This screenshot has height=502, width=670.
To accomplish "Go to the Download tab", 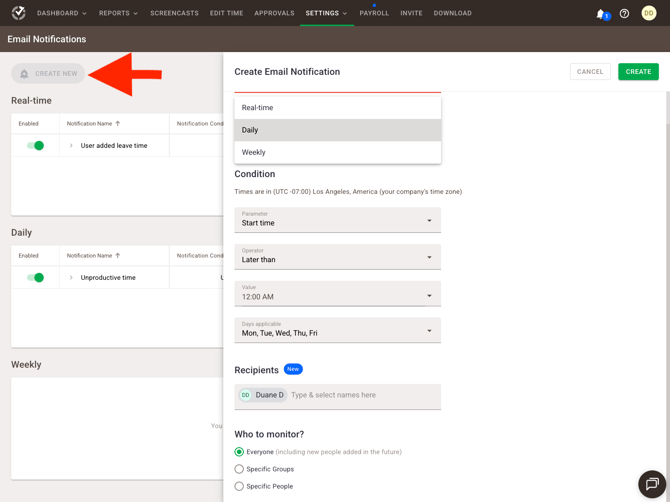I will pos(453,13).
